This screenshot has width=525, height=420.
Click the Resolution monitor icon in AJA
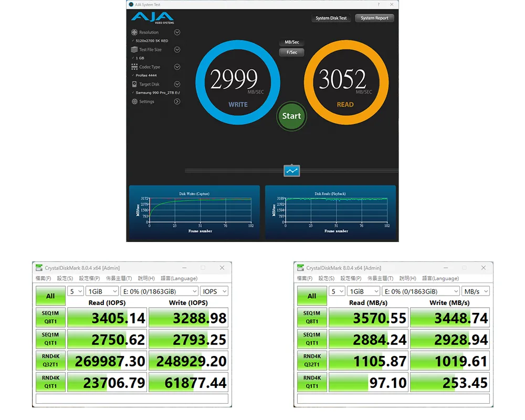(134, 33)
